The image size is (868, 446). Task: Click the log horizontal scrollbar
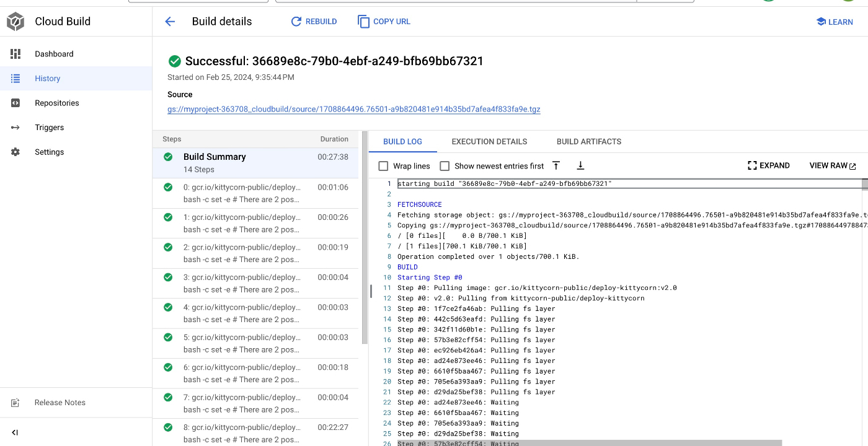coord(589,443)
